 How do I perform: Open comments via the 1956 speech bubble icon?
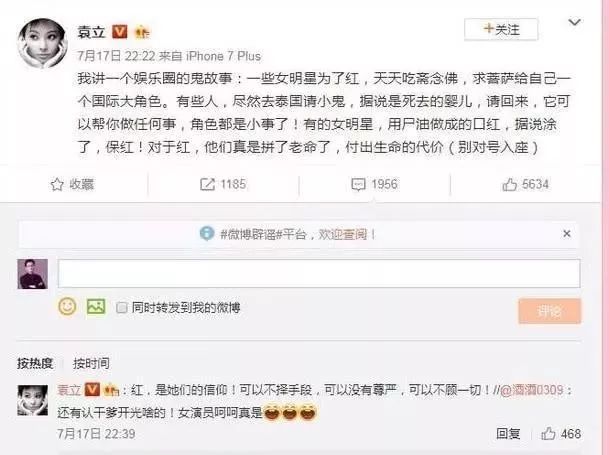(x=358, y=185)
